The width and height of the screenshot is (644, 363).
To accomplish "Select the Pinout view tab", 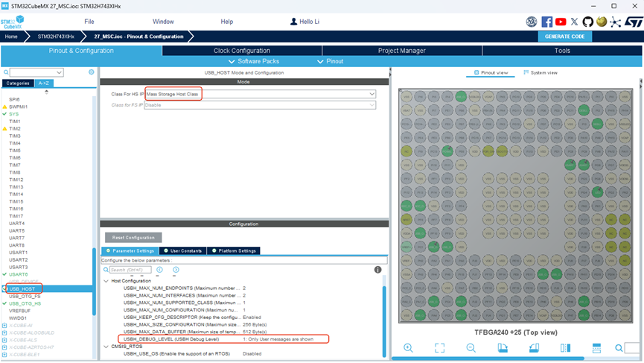I will [491, 73].
